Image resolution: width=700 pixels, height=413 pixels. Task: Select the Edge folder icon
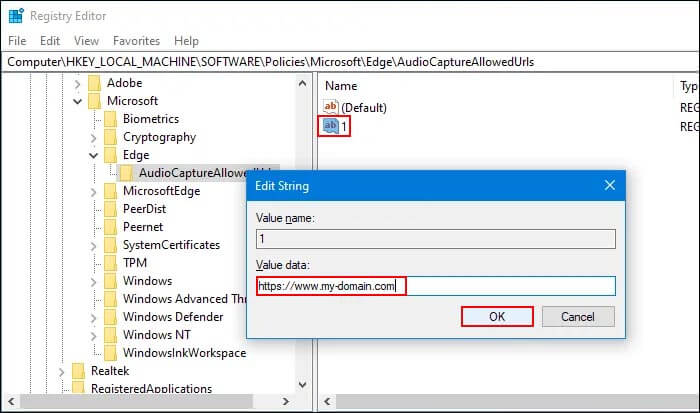(110, 155)
